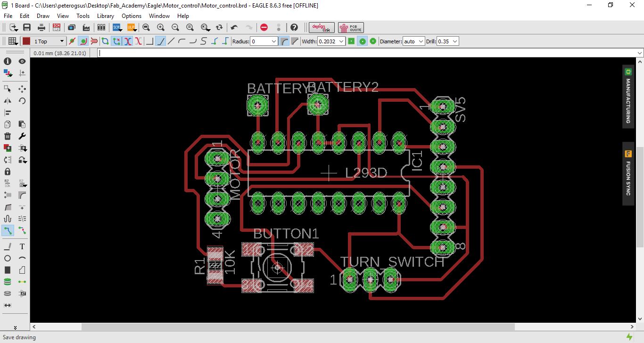The height and width of the screenshot is (343, 644).
Task: Expand the left toolbar overflow chevron
Action: (x=15, y=327)
